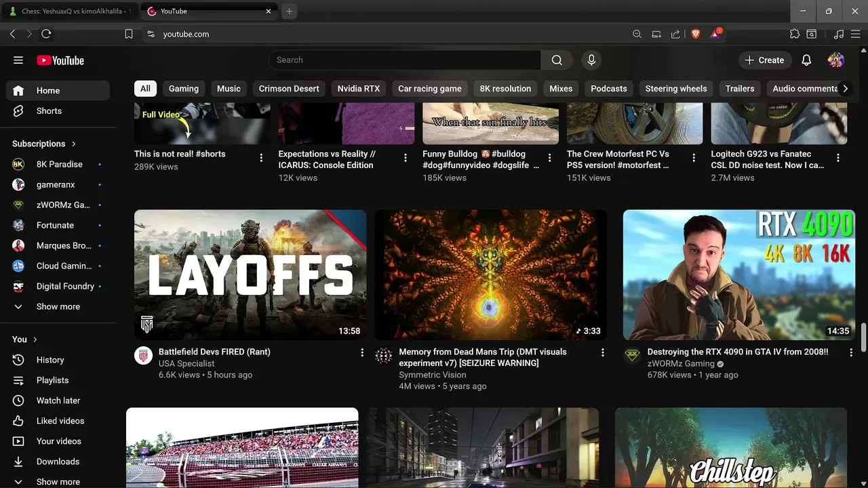Open the notifications bell
Screen dimensions: 868x488
[806, 60]
